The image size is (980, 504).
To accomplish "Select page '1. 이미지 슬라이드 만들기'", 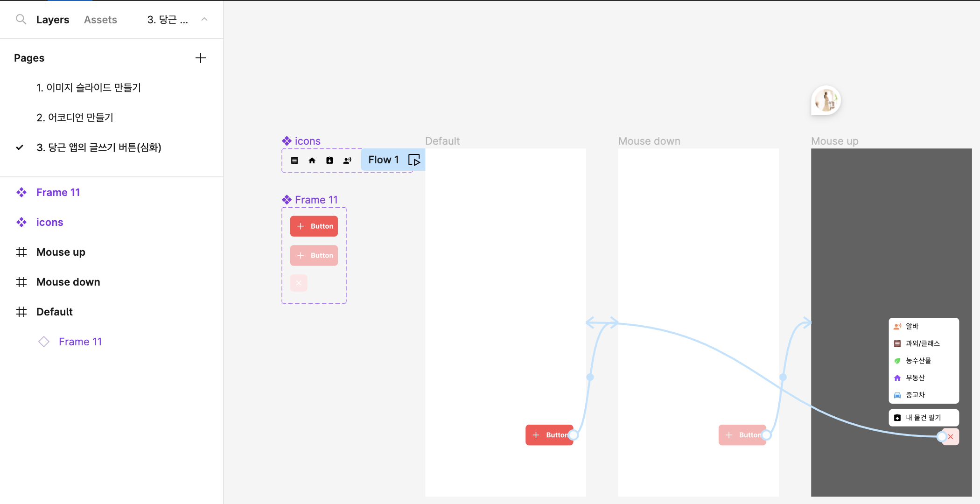I will [89, 88].
